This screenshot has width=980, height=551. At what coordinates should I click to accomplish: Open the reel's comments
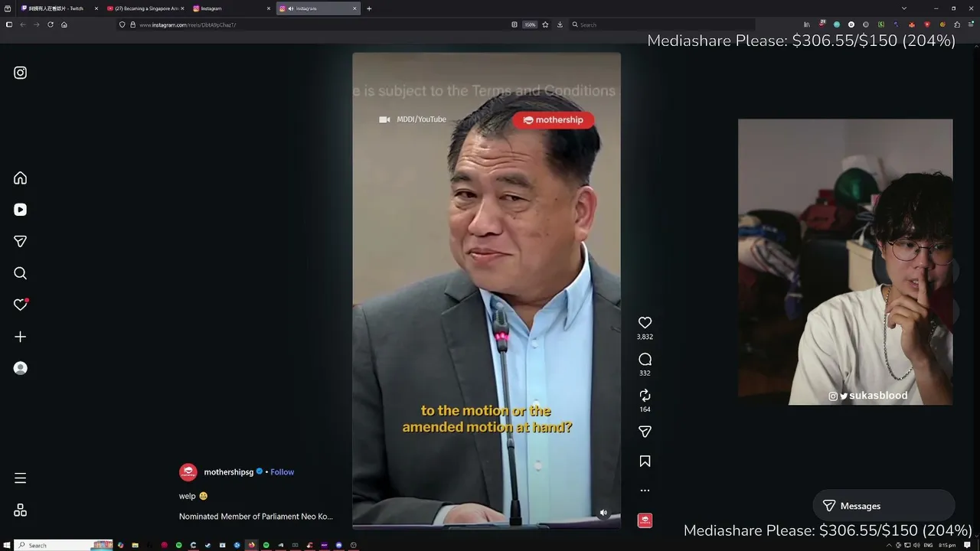click(645, 360)
